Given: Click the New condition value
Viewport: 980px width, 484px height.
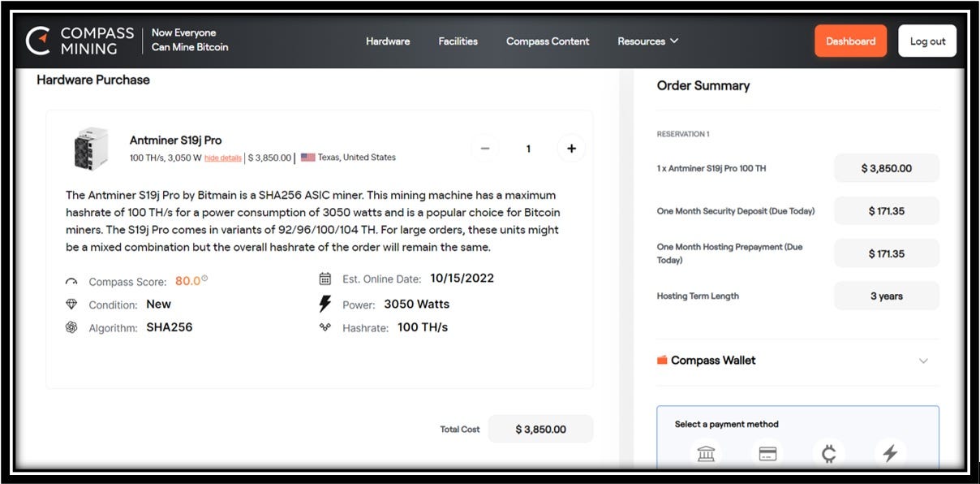Looking at the screenshot, I should (158, 304).
